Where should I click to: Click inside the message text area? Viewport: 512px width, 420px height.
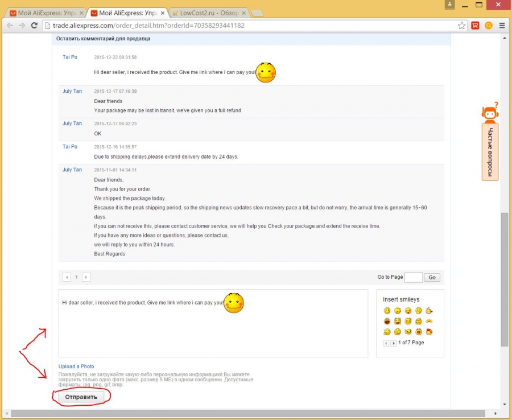tap(213, 330)
